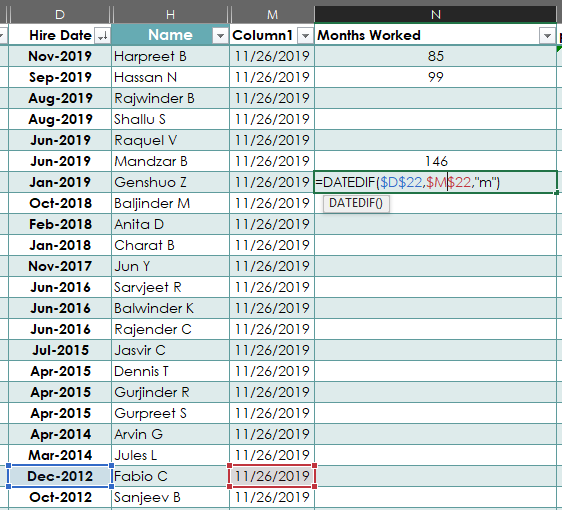
Task: Open the Name column filter dropdown
Action: [220, 35]
